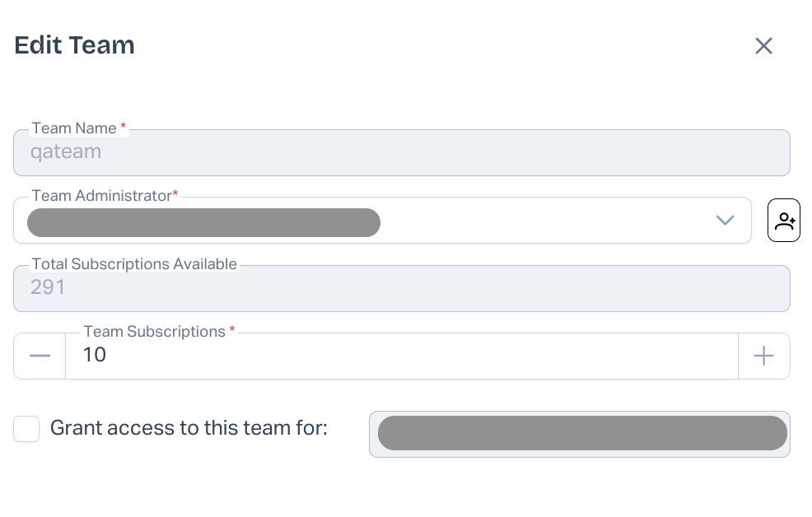Image resolution: width=812 pixels, height=517 pixels.
Task: Click the add user icon beside Team Administrator
Action: coord(783,221)
